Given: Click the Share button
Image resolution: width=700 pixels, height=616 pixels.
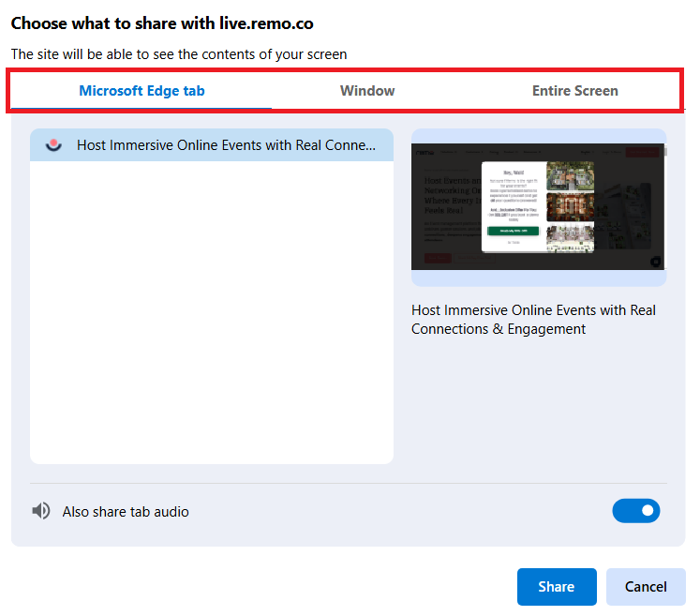Looking at the screenshot, I should [x=557, y=587].
